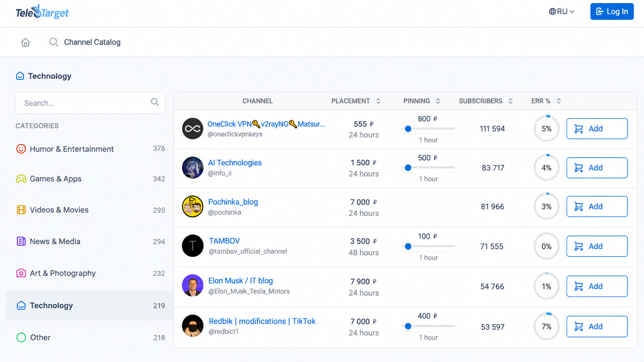644x362 pixels.
Task: Select Technology category in sidebar
Action: tap(90, 305)
